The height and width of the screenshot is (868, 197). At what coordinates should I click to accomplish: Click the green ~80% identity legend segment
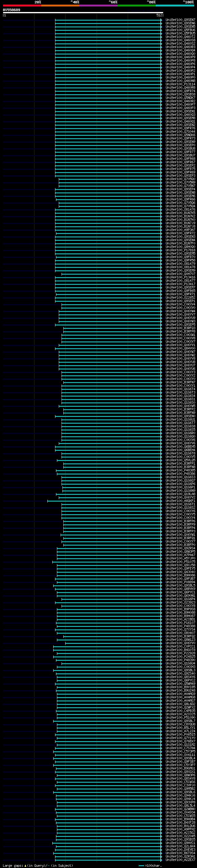137,6
